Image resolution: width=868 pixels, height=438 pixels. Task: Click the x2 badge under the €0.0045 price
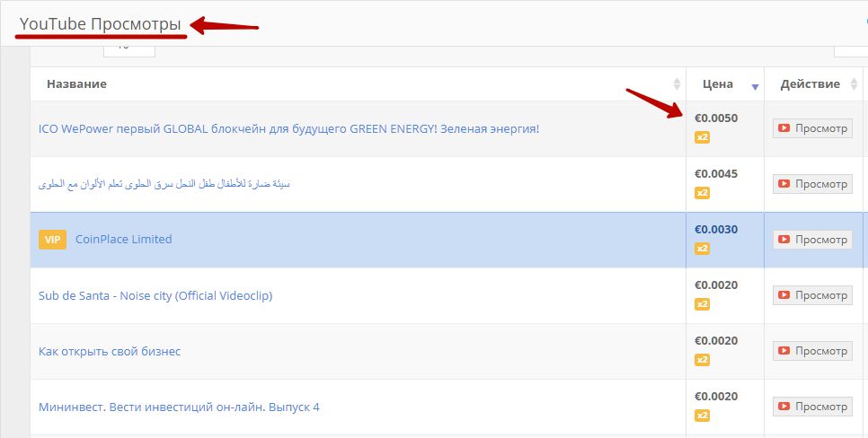click(x=702, y=193)
